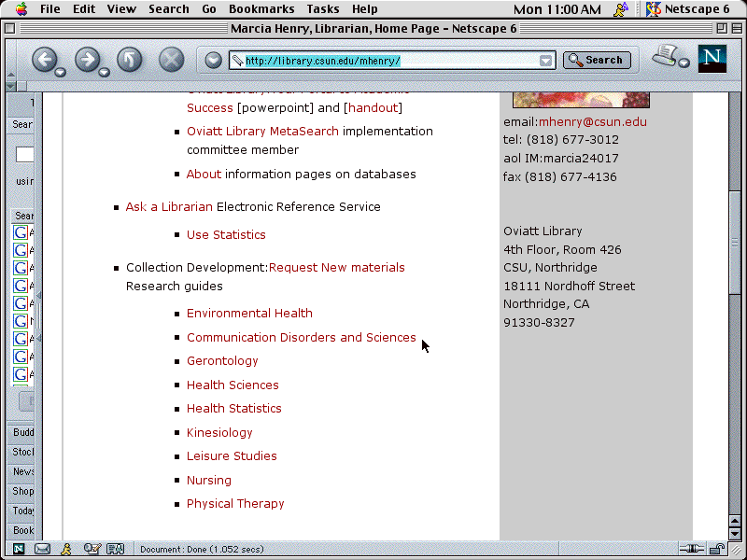This screenshot has height=560, width=747.
Task: Reload the current page
Action: tap(130, 60)
